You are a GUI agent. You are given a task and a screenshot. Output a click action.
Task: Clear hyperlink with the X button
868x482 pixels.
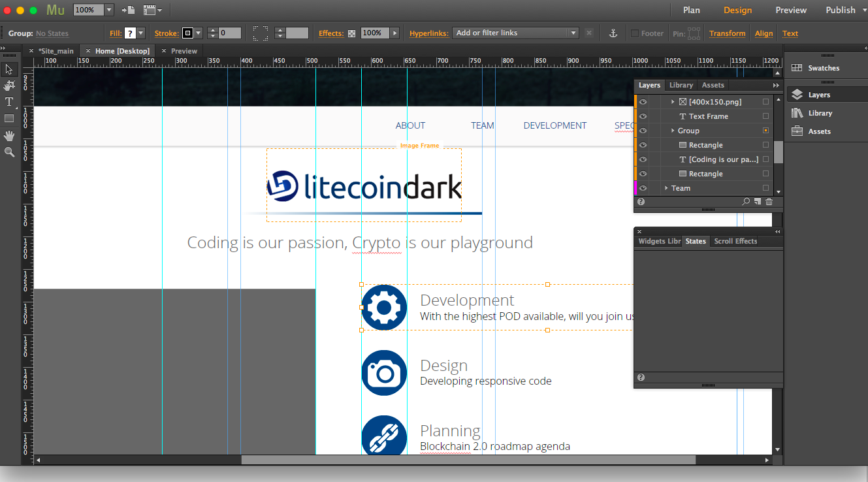pos(588,33)
